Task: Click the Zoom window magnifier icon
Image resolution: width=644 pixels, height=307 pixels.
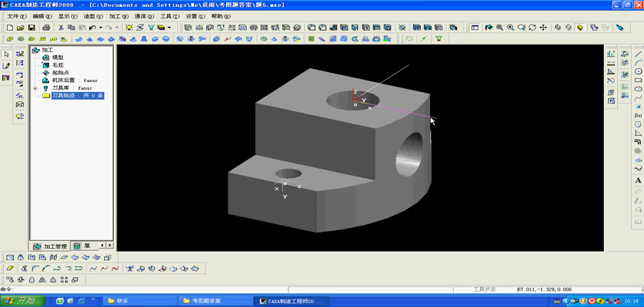Action: (x=499, y=28)
